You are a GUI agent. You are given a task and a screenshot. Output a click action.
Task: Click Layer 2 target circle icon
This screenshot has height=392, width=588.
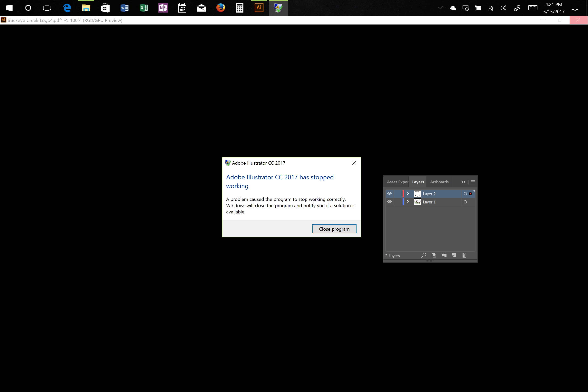pos(465,194)
